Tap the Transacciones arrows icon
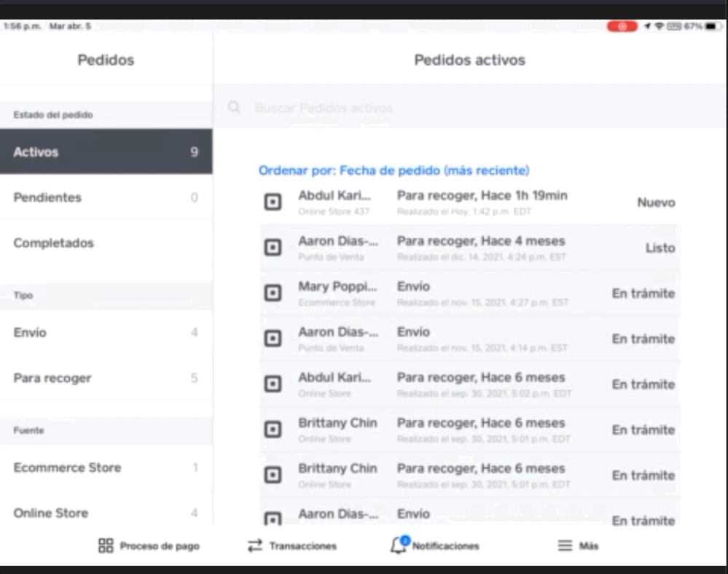The height and width of the screenshot is (574, 728). [x=254, y=546]
